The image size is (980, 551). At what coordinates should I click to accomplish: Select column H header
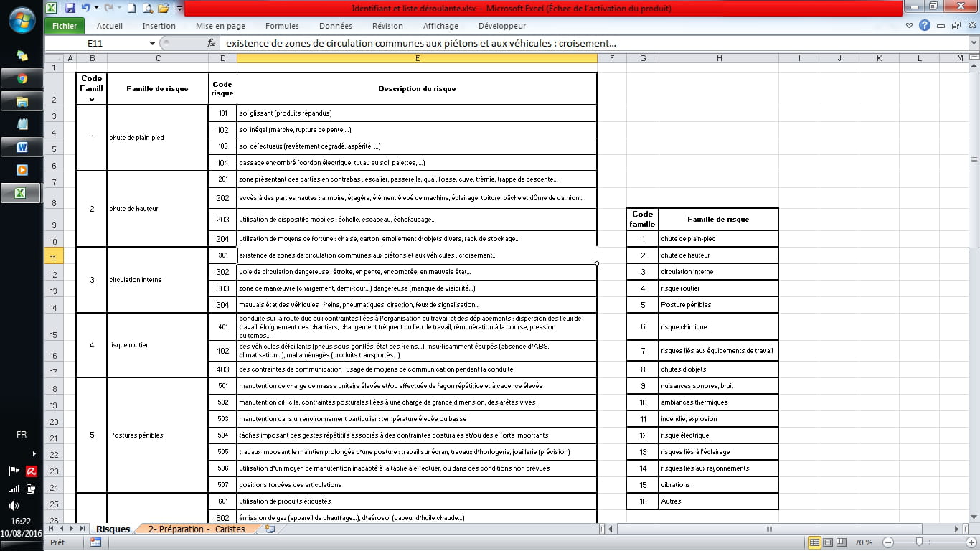click(718, 58)
